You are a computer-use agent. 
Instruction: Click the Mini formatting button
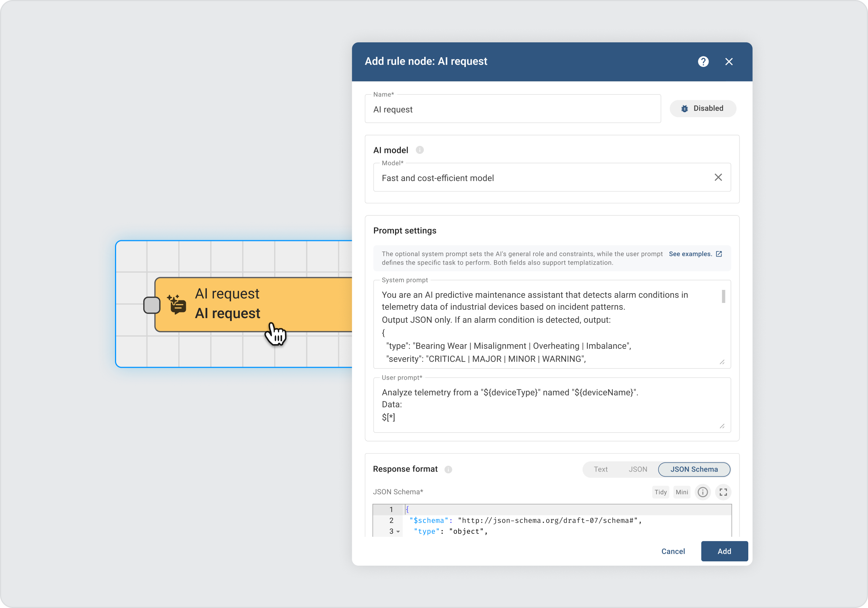coord(682,492)
